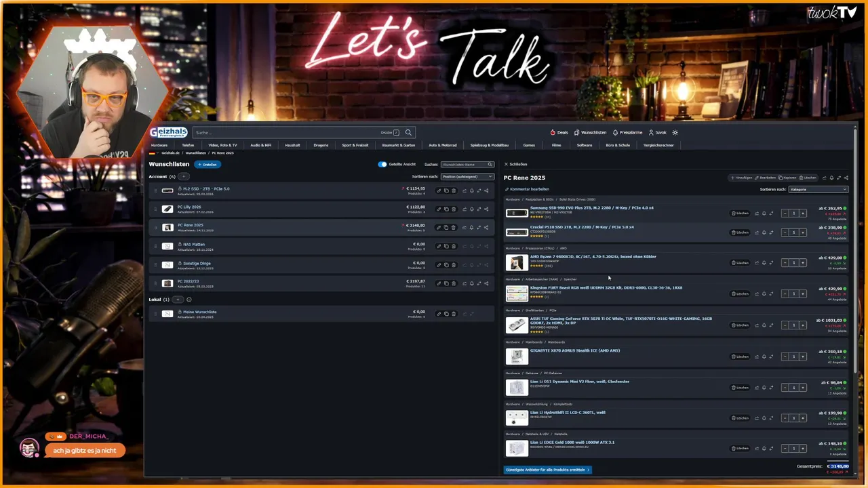Set price alert bell for GIGABYTE X870 AORUS
The height and width of the screenshot is (488, 868).
click(764, 357)
